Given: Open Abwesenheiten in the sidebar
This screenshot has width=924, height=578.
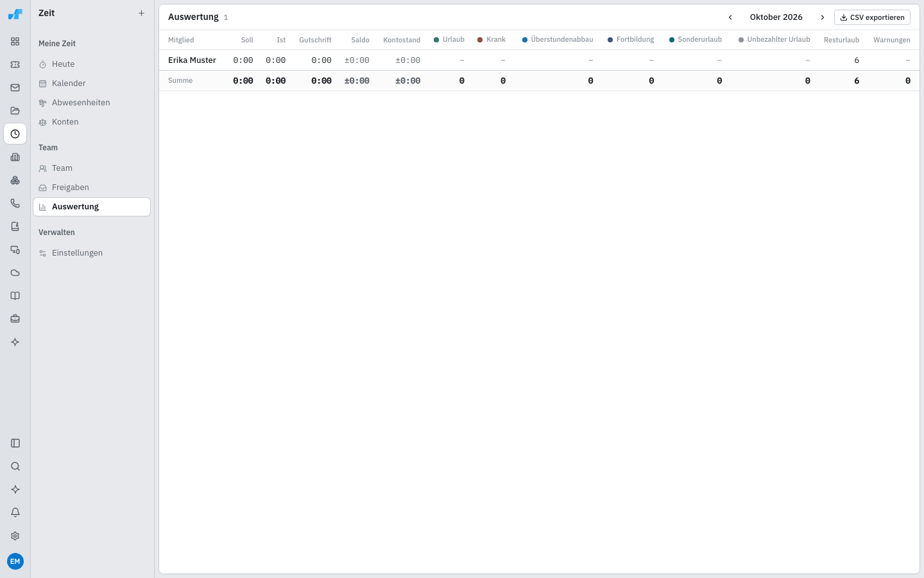Looking at the screenshot, I should [x=92, y=103].
